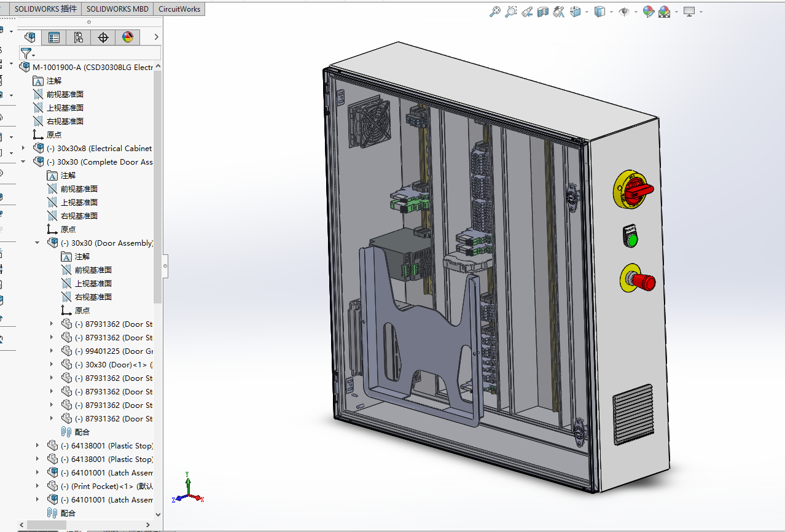Return to the Previous View
The width and height of the screenshot is (785, 532).
pos(527,12)
